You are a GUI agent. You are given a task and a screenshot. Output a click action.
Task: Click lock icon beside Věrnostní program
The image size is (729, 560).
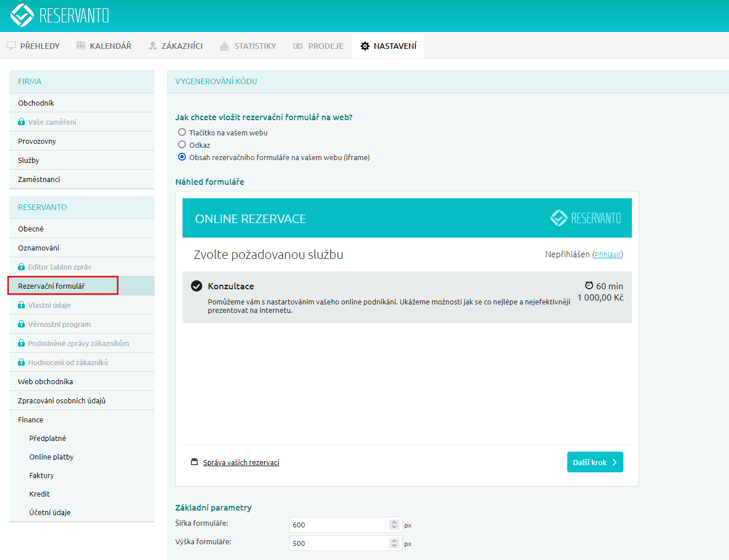click(21, 324)
